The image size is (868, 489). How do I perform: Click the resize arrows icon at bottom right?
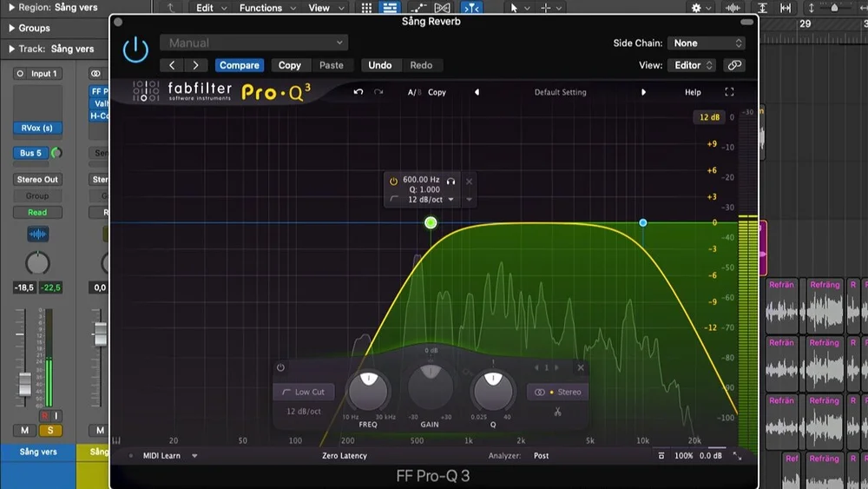737,456
